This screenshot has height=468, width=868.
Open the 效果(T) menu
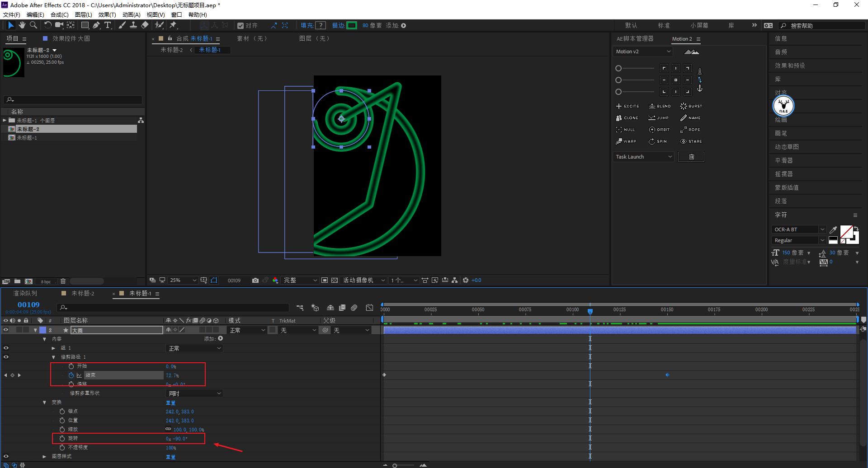(x=107, y=14)
